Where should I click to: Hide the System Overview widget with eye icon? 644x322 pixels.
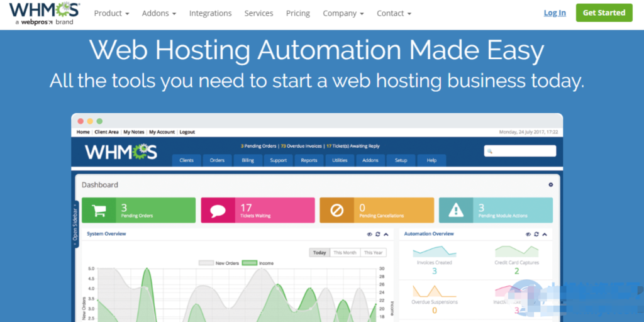pyautogui.click(x=369, y=234)
